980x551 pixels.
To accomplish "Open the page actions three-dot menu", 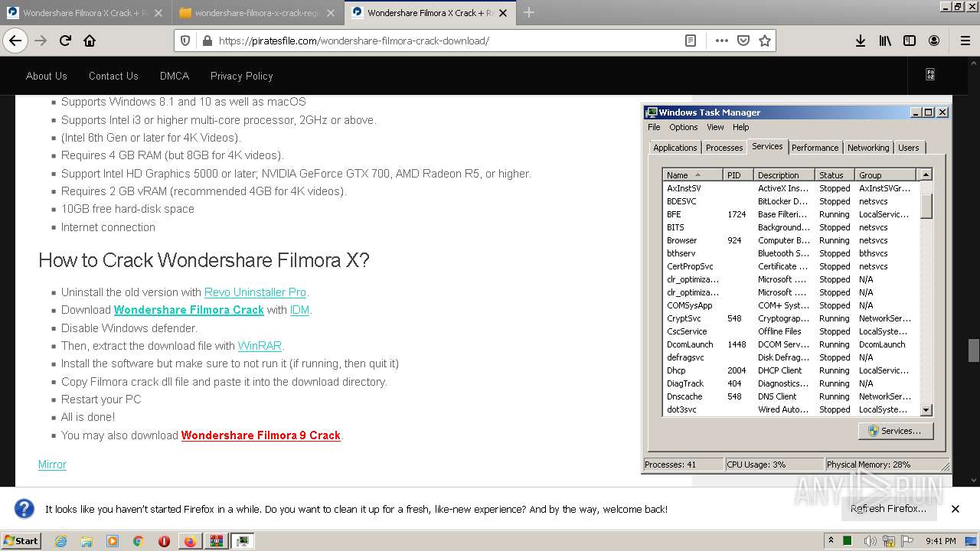I will pyautogui.click(x=722, y=41).
